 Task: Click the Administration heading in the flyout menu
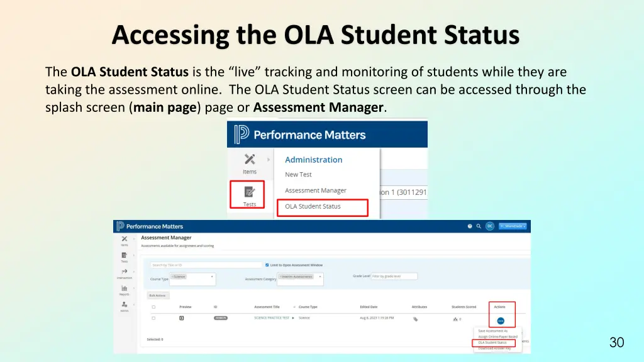(x=313, y=160)
